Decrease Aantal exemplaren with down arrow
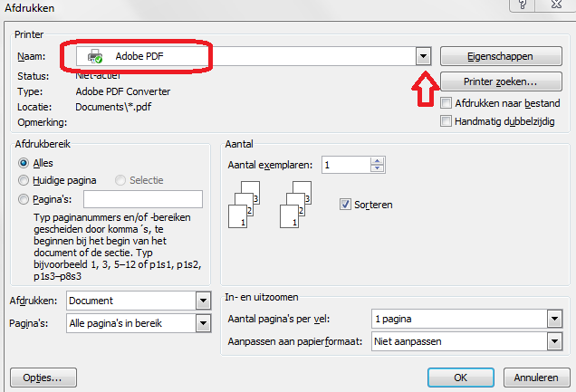 pyautogui.click(x=377, y=168)
